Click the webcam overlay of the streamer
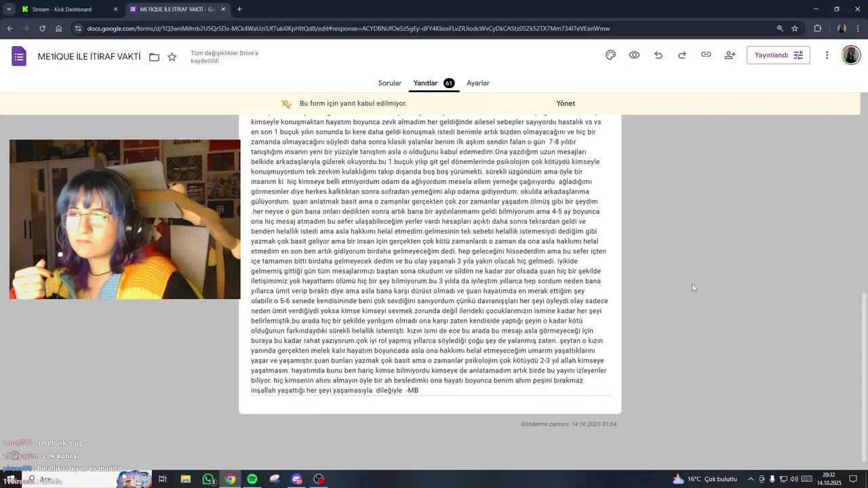The width and height of the screenshot is (868, 488). pos(125,220)
